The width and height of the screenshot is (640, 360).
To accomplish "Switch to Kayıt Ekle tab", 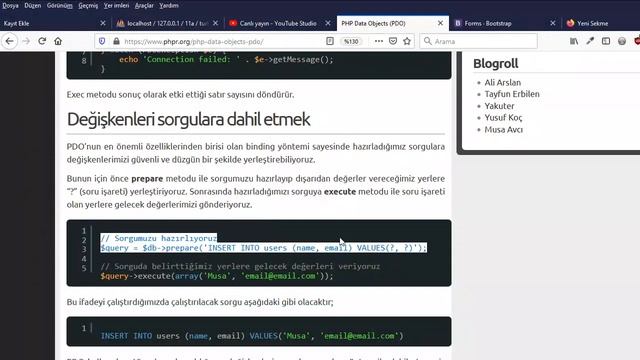I will (55, 23).
